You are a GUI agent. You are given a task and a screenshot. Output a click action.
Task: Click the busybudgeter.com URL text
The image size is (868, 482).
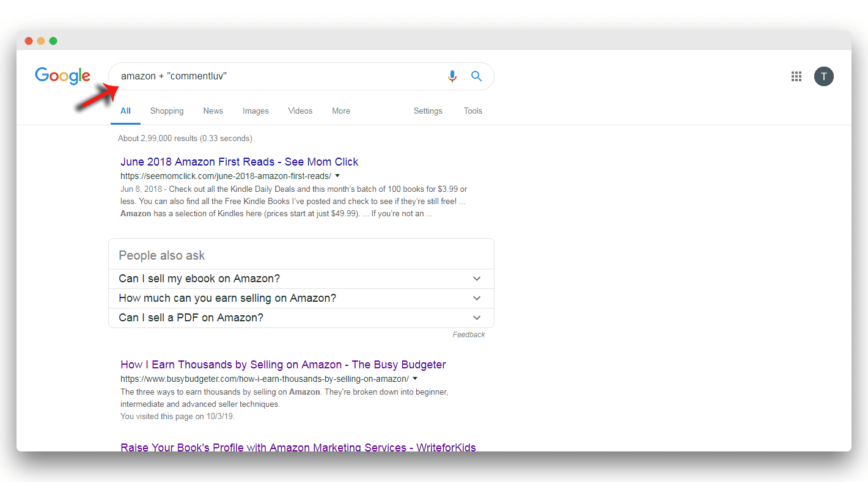click(265, 379)
